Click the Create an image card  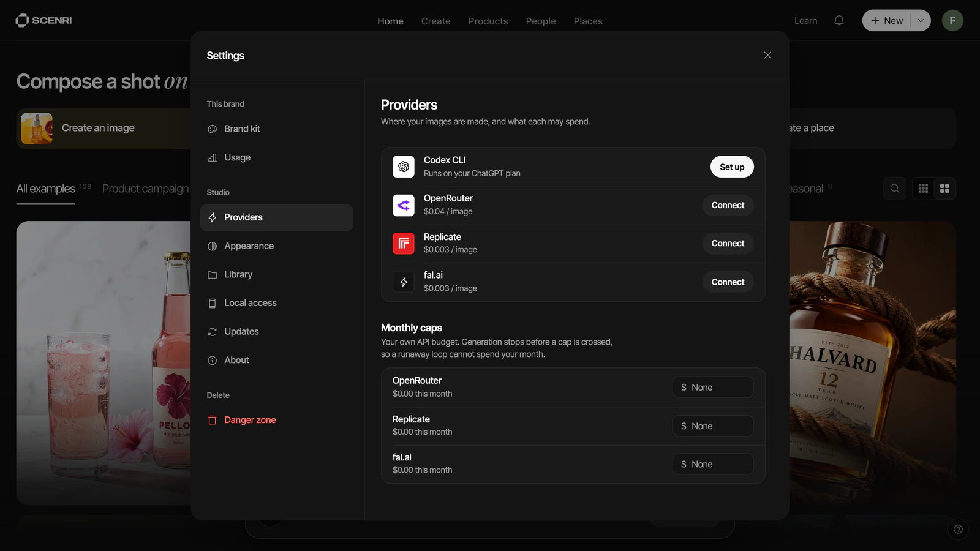coord(104,129)
